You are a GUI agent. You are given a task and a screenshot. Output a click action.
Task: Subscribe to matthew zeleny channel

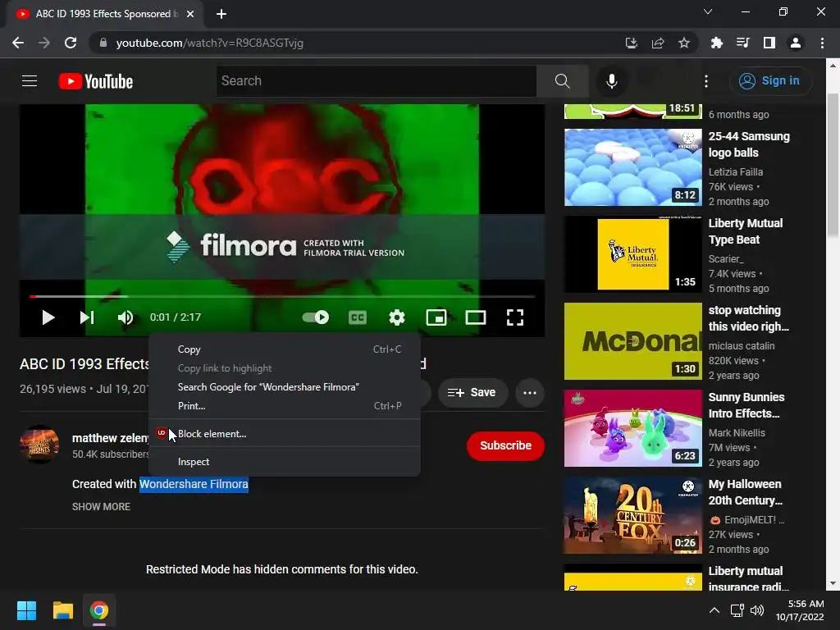[x=505, y=445]
